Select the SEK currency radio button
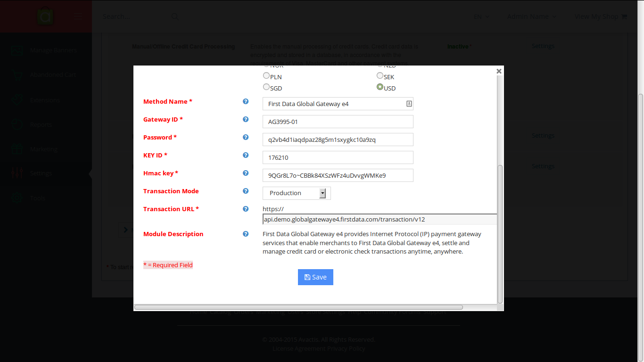 [380, 76]
